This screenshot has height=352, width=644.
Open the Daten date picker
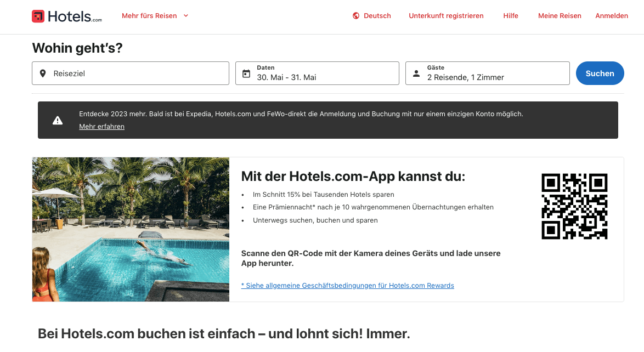tap(317, 73)
